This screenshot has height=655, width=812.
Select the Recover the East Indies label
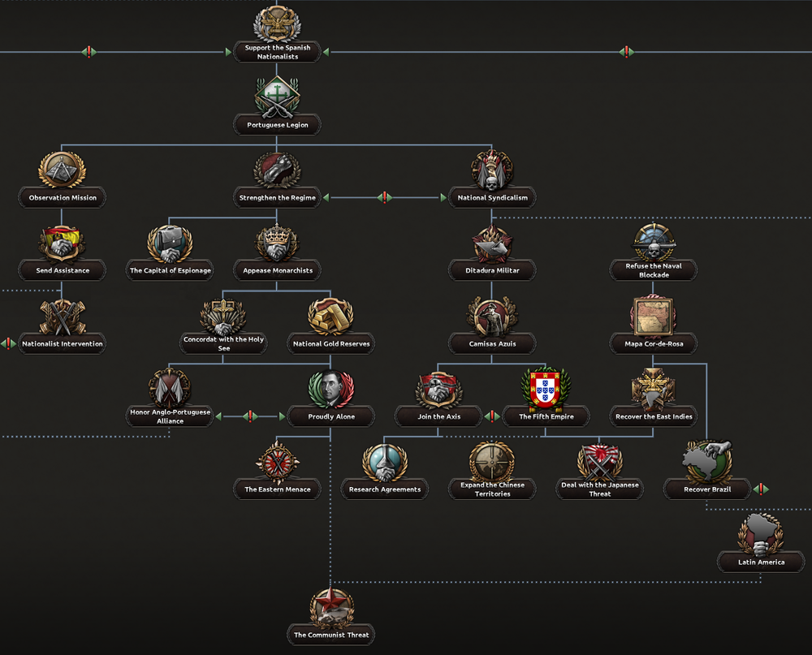(654, 416)
